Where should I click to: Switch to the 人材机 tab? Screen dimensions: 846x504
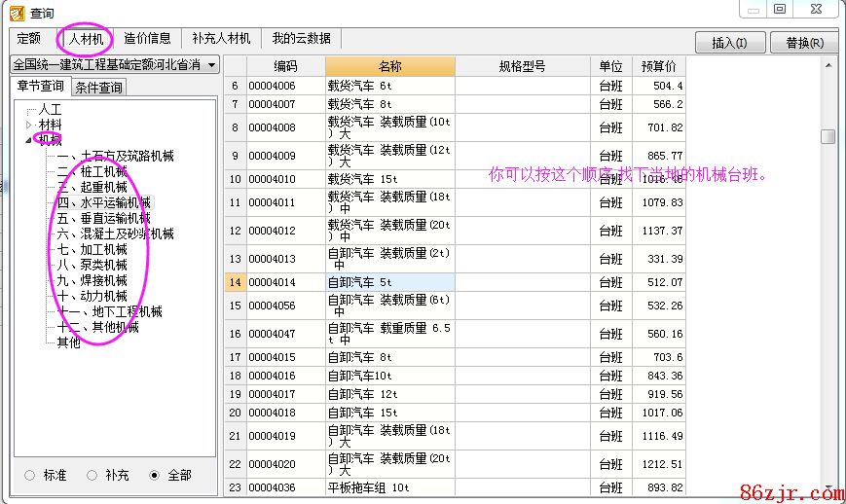click(86, 39)
